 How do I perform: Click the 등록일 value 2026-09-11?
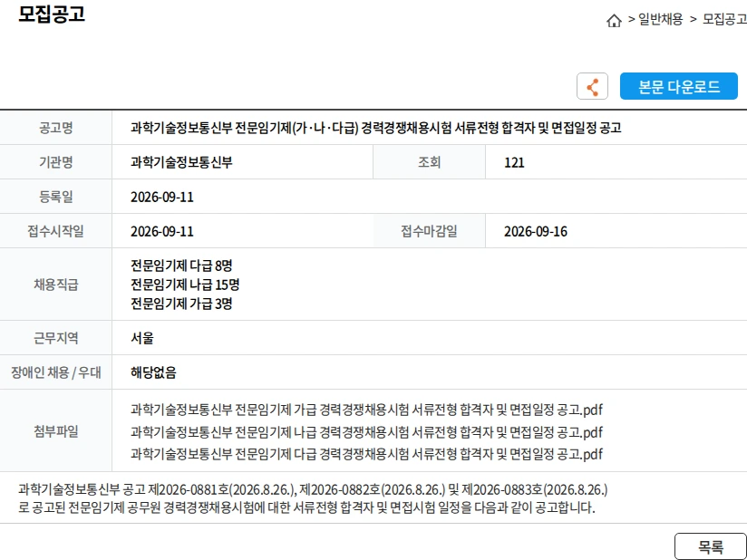pos(162,198)
